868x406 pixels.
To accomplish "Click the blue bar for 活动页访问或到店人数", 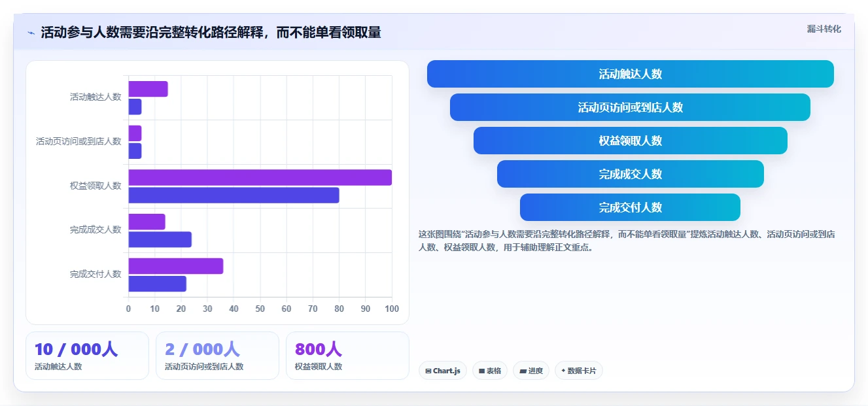I will click(x=135, y=151).
